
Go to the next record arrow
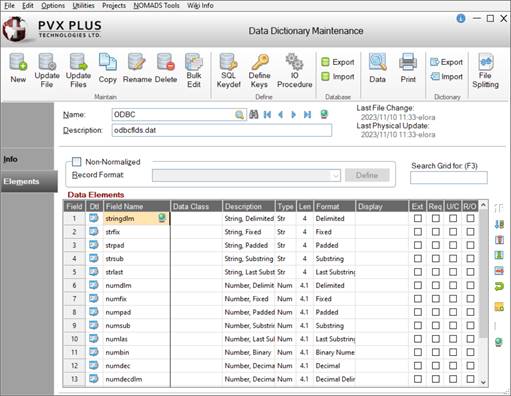(x=293, y=115)
